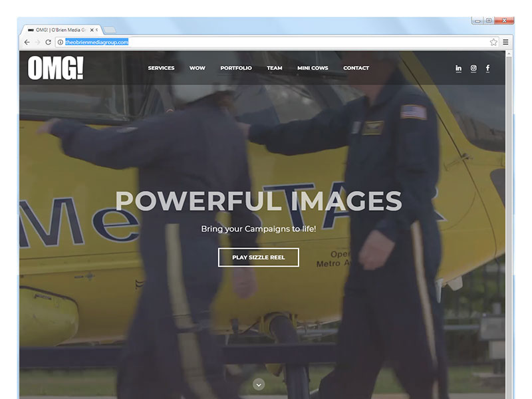This screenshot has height=399, width=532.
Task: Go to the WOW section
Action: [197, 68]
